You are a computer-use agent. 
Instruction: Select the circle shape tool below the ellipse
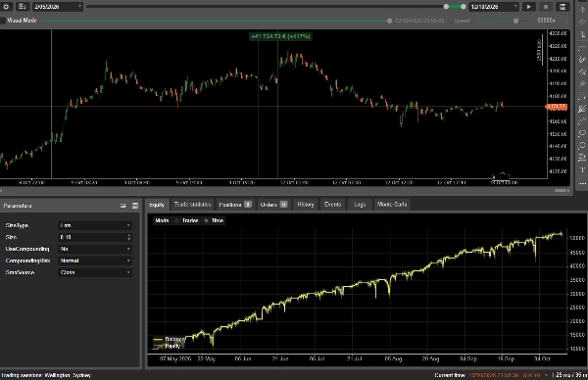coord(582,146)
